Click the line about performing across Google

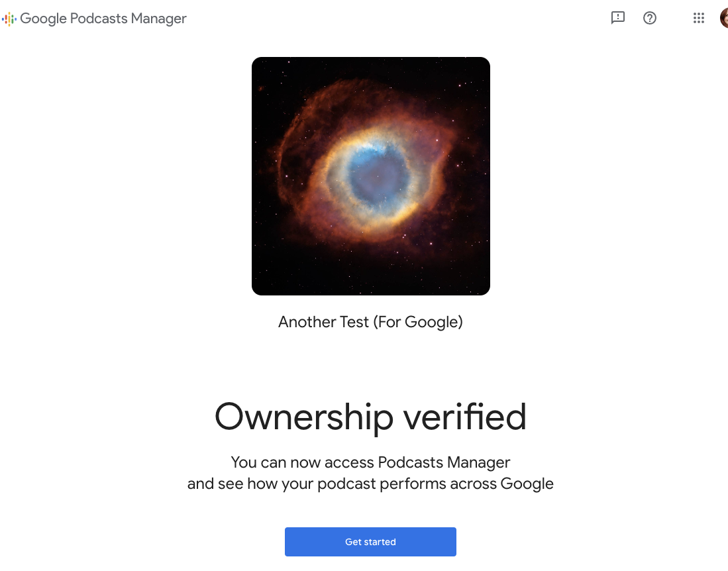(370, 484)
